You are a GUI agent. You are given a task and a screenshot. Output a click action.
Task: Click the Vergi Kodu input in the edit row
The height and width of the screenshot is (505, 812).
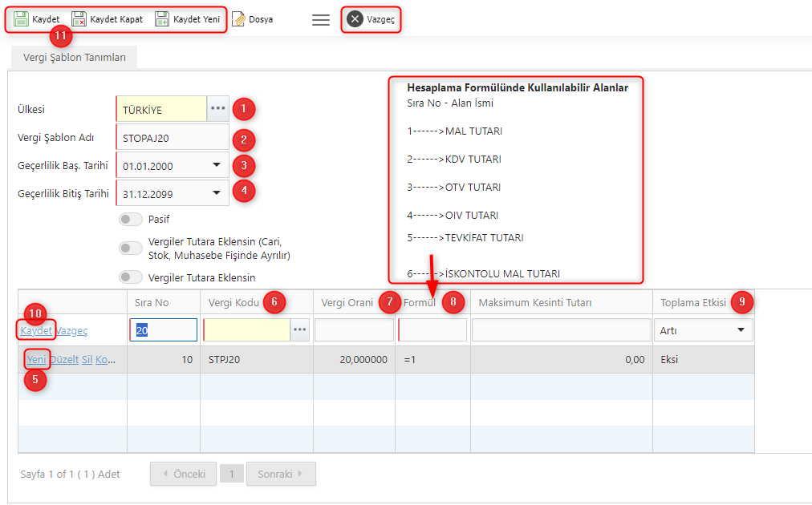click(x=247, y=330)
